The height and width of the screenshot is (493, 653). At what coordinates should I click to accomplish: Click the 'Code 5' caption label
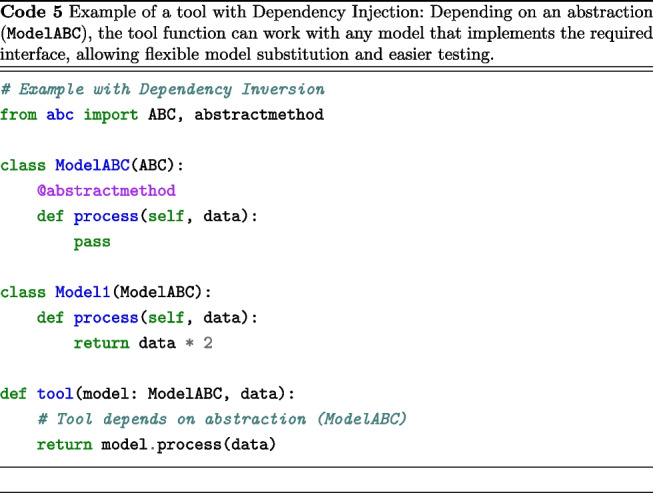point(31,12)
